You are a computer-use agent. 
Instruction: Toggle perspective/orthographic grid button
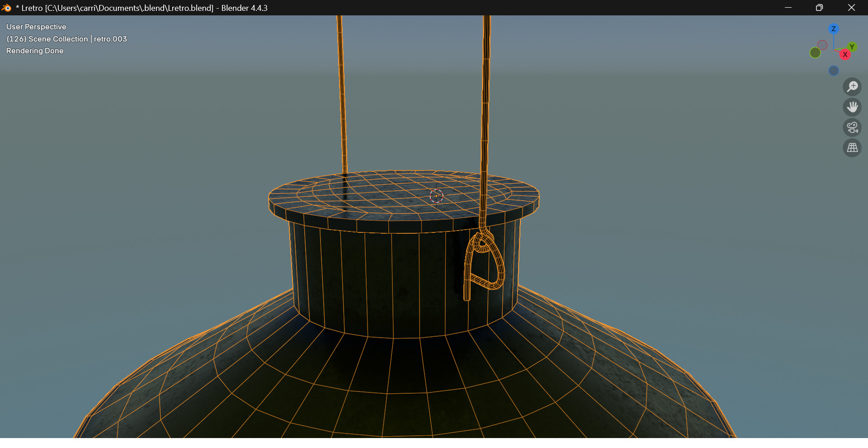[852, 148]
